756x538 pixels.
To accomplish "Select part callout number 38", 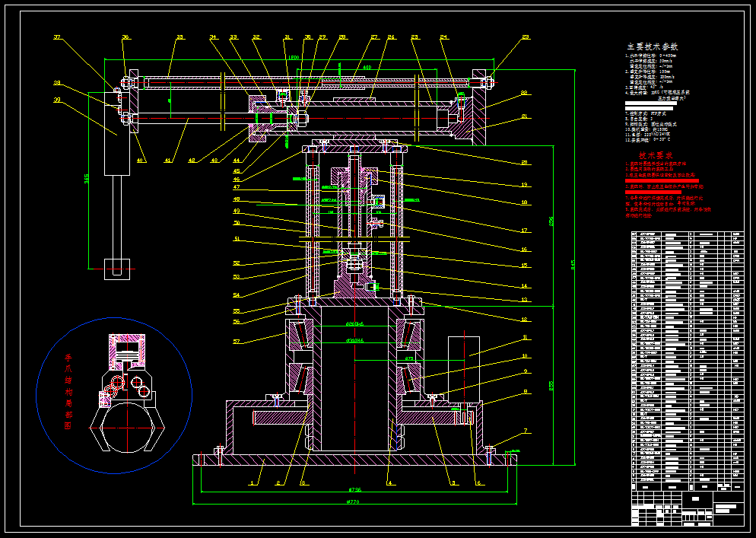I will (x=57, y=83).
